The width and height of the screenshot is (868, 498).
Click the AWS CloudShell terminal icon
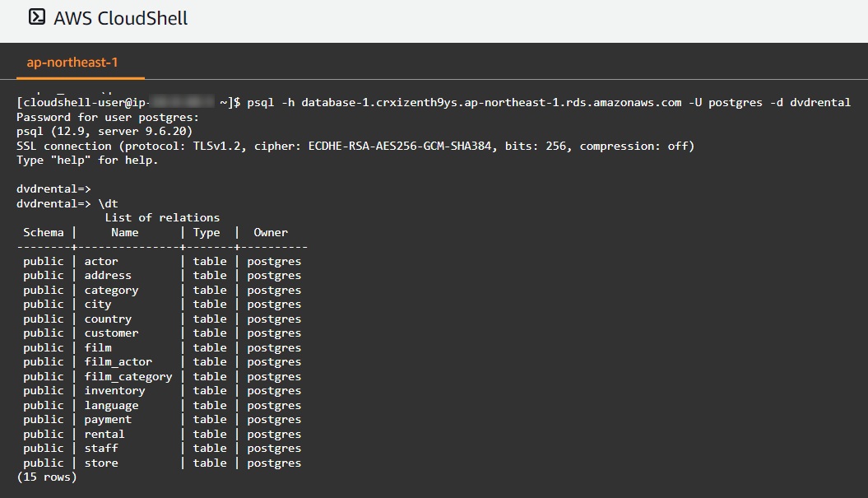[36, 17]
